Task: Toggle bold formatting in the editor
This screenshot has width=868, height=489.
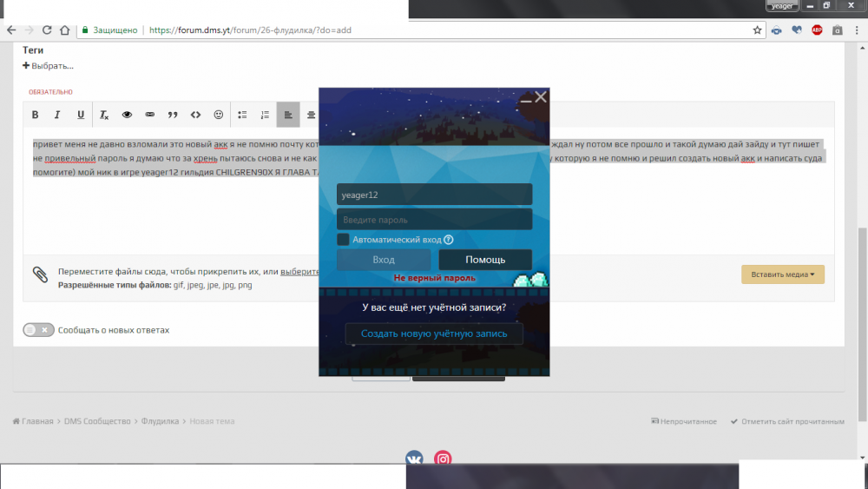Action: click(36, 115)
